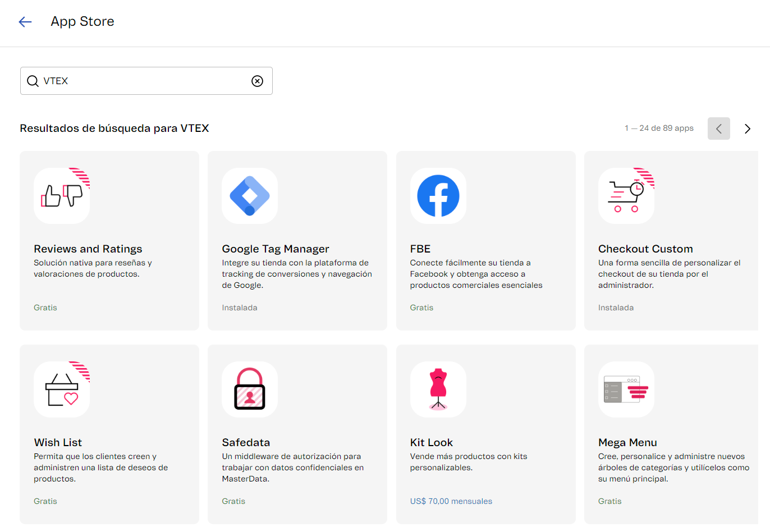Go to next page of results
This screenshot has height=532, width=770.
747,129
